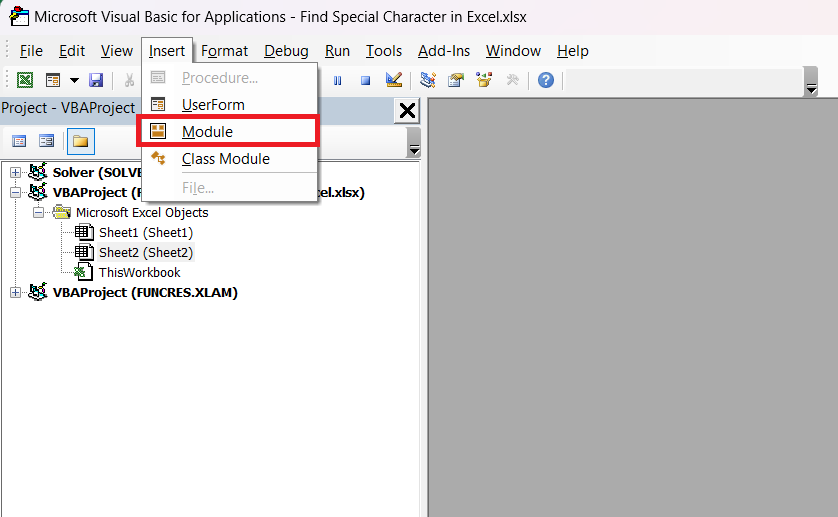
Task: Click the Save workbook floppy icon
Action: 96,80
